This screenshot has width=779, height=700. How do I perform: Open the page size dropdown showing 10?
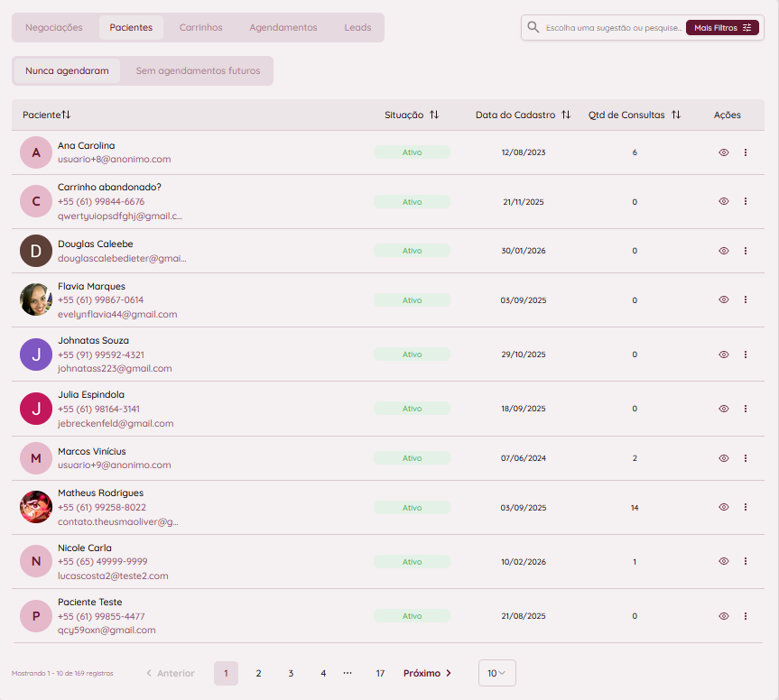496,673
